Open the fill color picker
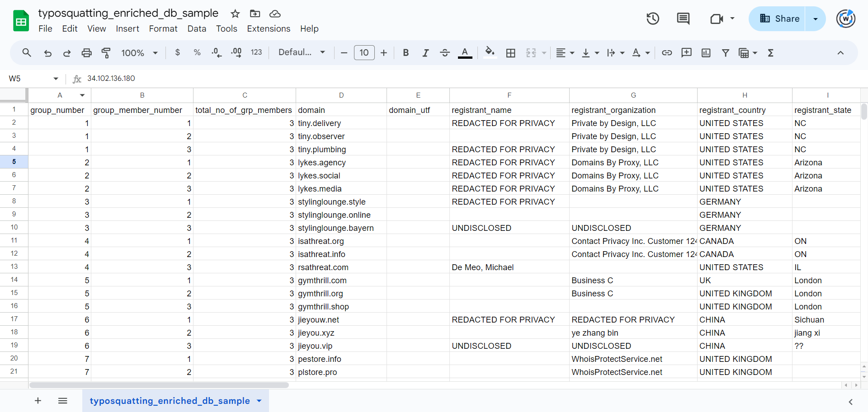 click(x=490, y=53)
